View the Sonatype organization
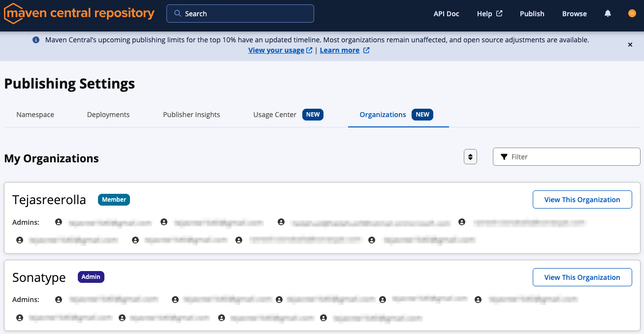Viewport: 644px width, 334px height. tap(582, 277)
